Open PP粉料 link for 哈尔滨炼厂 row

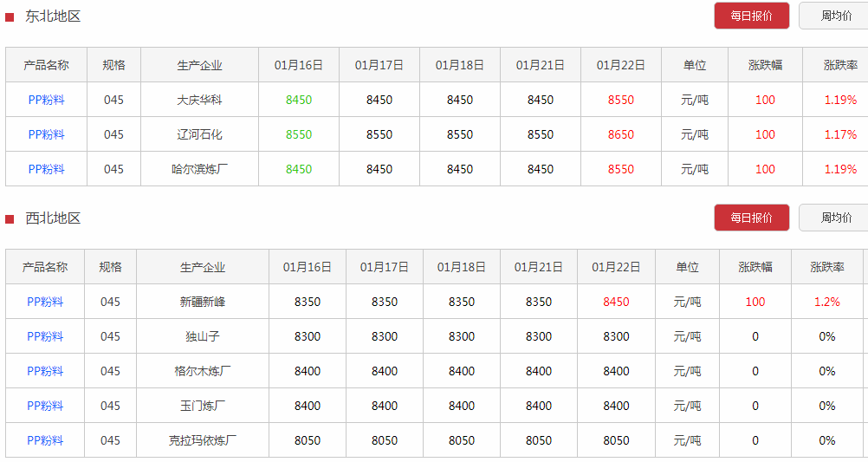click(47, 170)
